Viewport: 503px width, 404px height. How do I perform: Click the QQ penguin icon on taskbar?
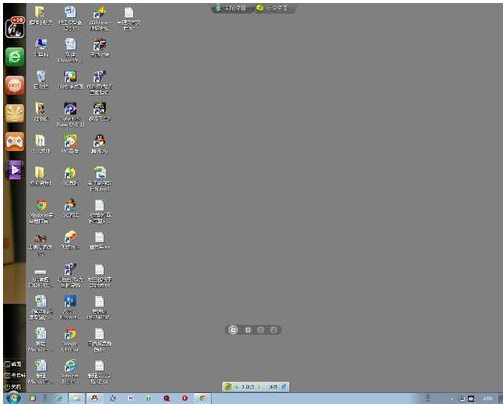[x=95, y=398]
